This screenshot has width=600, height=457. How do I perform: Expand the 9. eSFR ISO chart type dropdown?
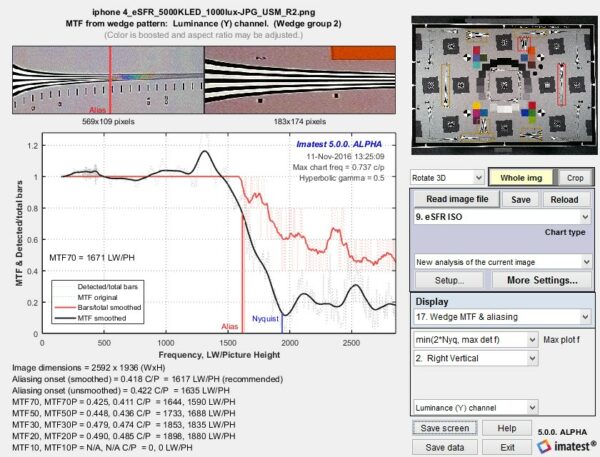502,216
